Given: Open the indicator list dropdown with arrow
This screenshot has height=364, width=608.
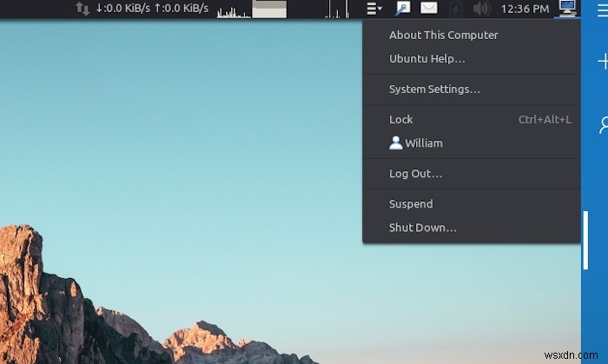Looking at the screenshot, I should (x=374, y=9).
